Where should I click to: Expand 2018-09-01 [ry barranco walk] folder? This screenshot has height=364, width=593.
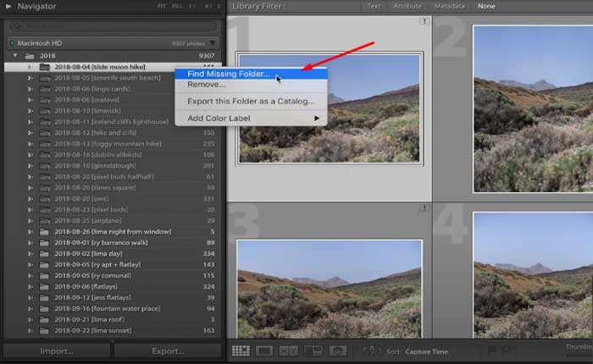point(30,243)
